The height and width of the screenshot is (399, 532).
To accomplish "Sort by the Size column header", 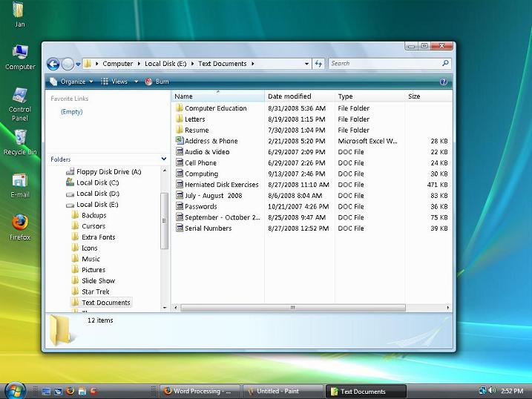I will tap(414, 96).
